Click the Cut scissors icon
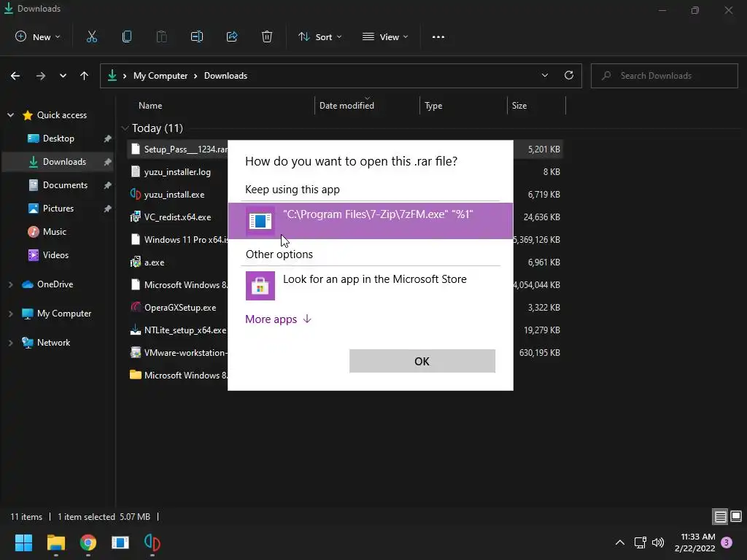 (91, 36)
